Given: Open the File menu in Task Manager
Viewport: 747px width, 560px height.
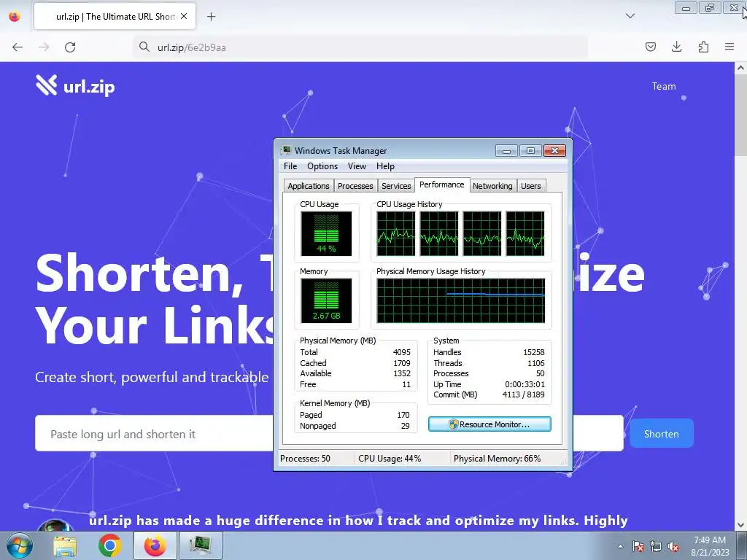Looking at the screenshot, I should [x=290, y=166].
